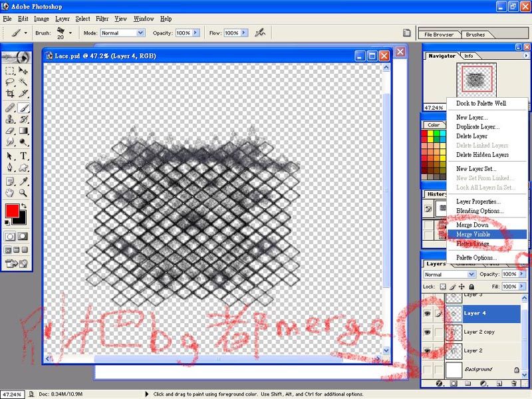Open the Brush preset picker arrow
Viewport: 532px width, 399px height.
pos(70,33)
